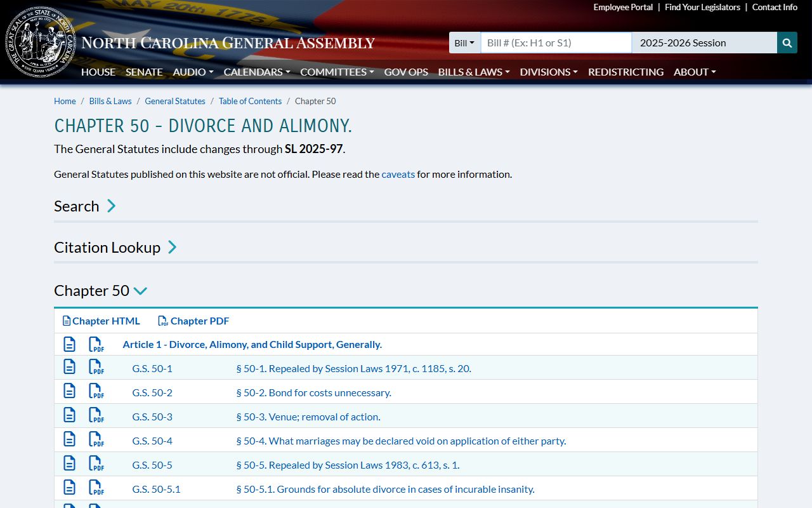Open the G.S. 50-1 citation link
This screenshot has width=812, height=508.
[x=152, y=368]
